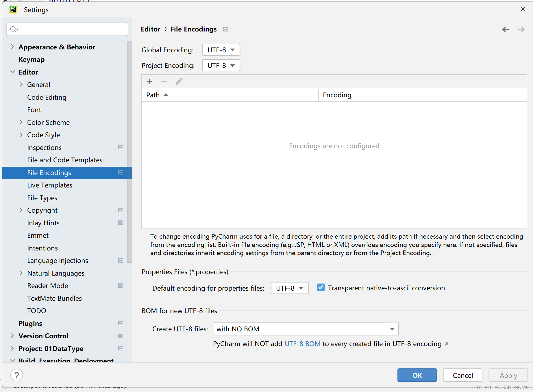Click the OK button
Image resolution: width=533 pixels, height=392 pixels.
click(417, 375)
